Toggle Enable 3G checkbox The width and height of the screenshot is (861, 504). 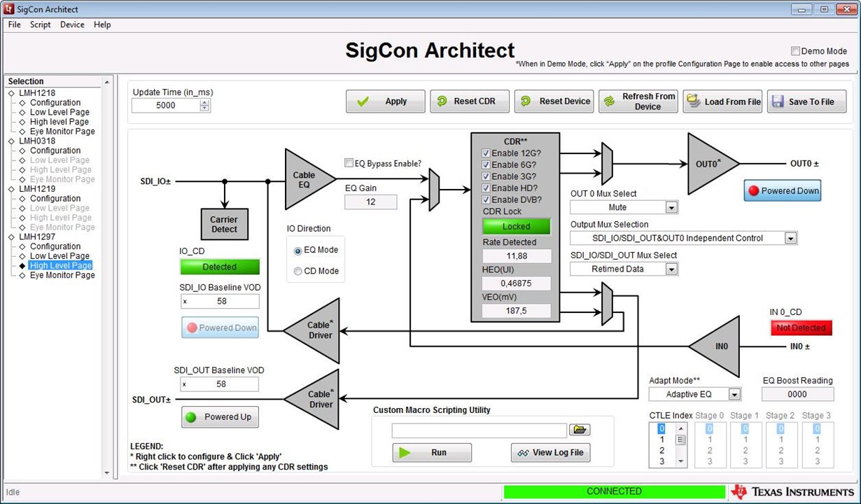click(x=486, y=176)
